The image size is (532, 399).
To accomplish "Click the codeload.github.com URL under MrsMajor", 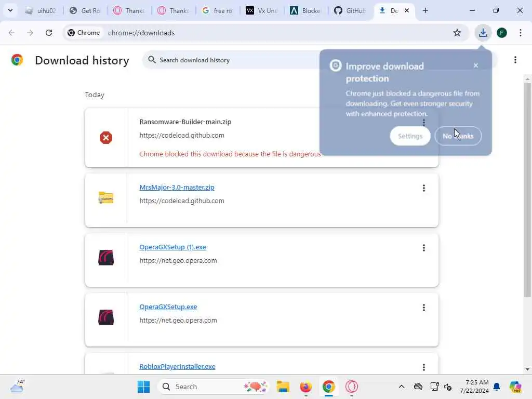I will pos(182,201).
